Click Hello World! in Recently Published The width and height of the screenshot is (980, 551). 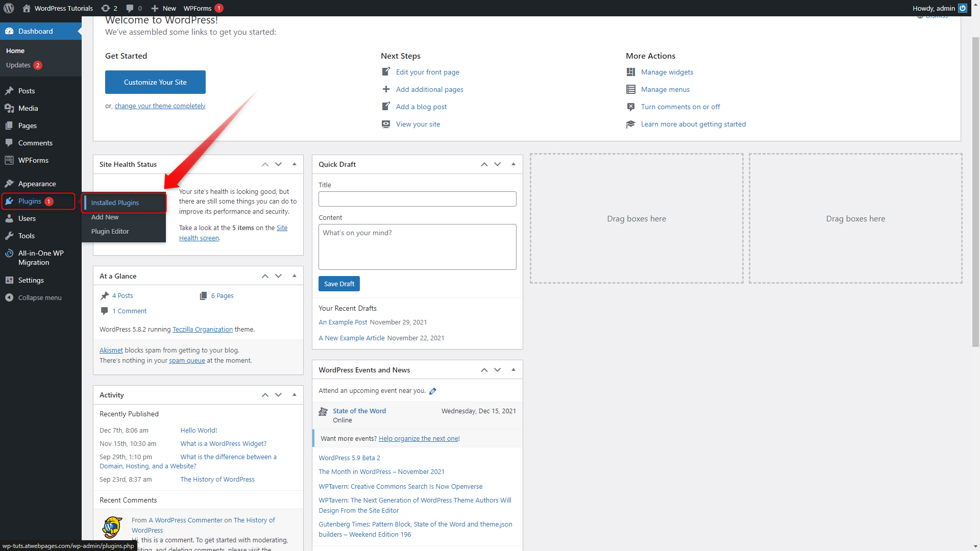(199, 430)
